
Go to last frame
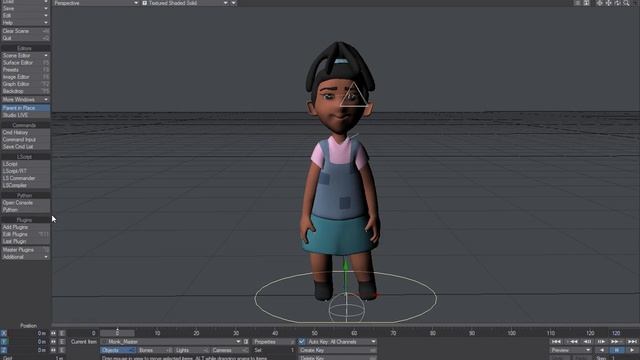coord(632,342)
